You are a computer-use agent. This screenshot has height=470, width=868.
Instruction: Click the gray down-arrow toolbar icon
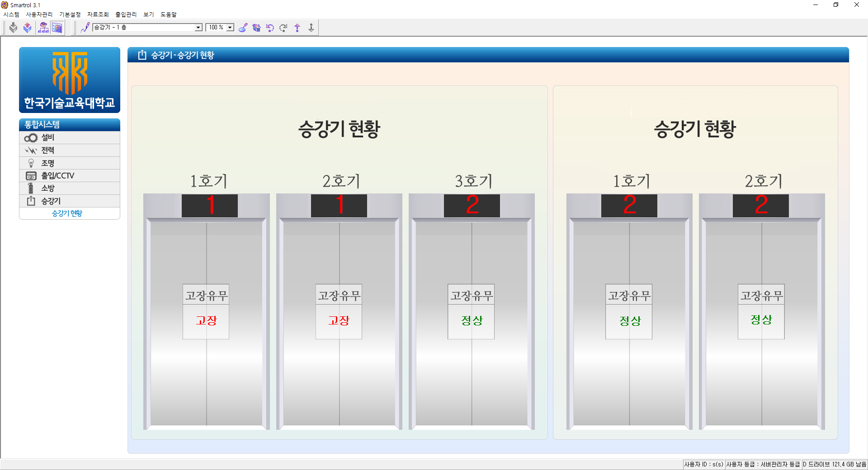click(13, 28)
